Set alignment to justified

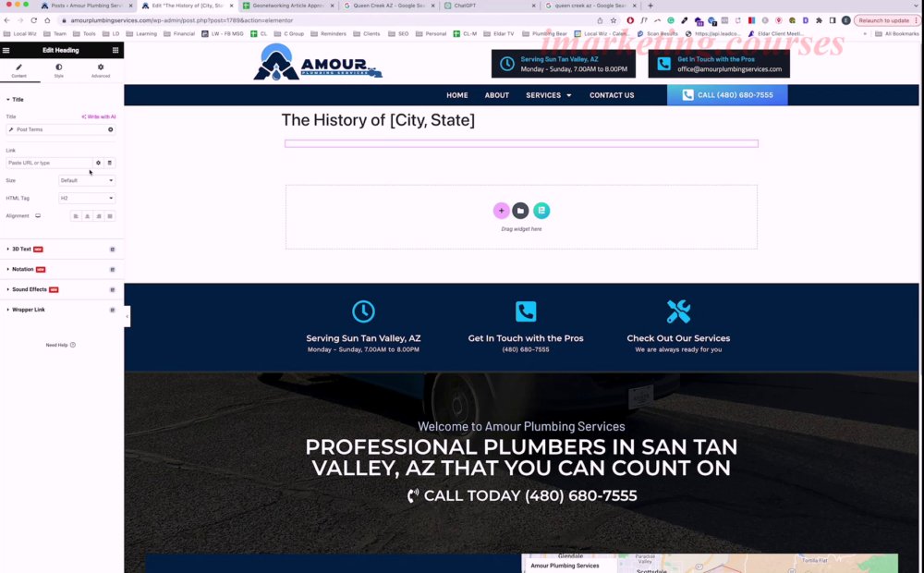[110, 216]
